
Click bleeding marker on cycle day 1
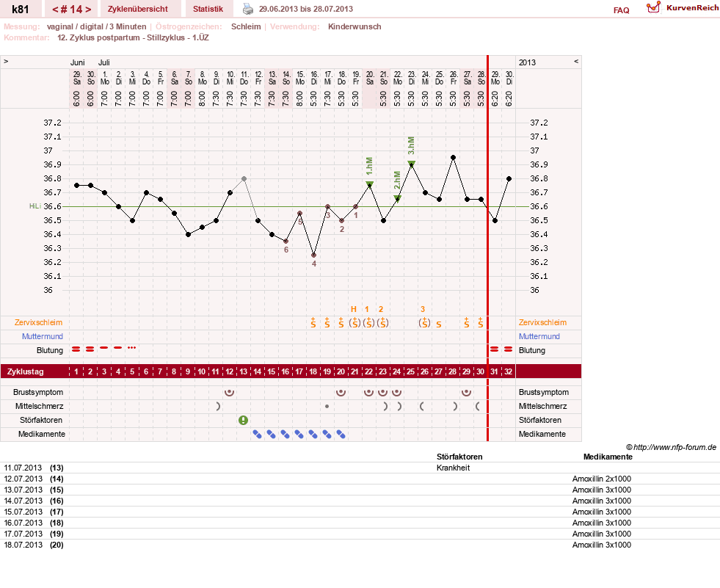click(x=76, y=349)
